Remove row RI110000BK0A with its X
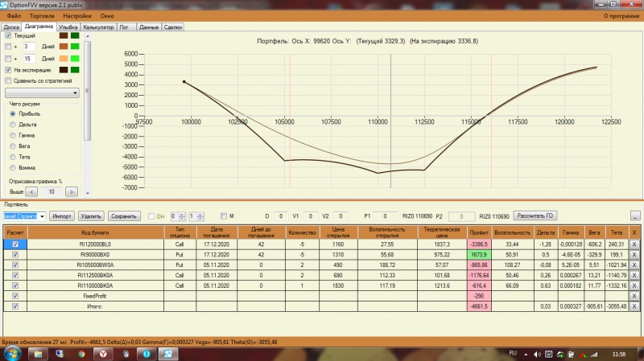 coord(634,285)
